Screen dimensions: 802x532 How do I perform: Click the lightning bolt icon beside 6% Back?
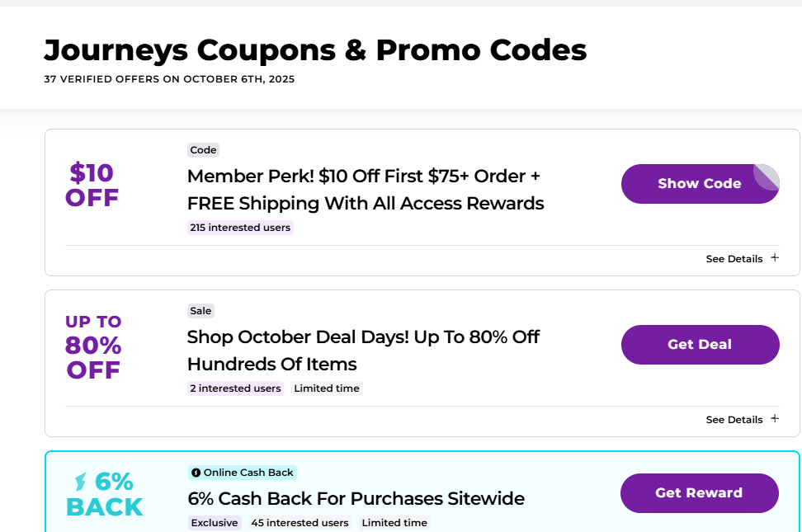tap(81, 481)
